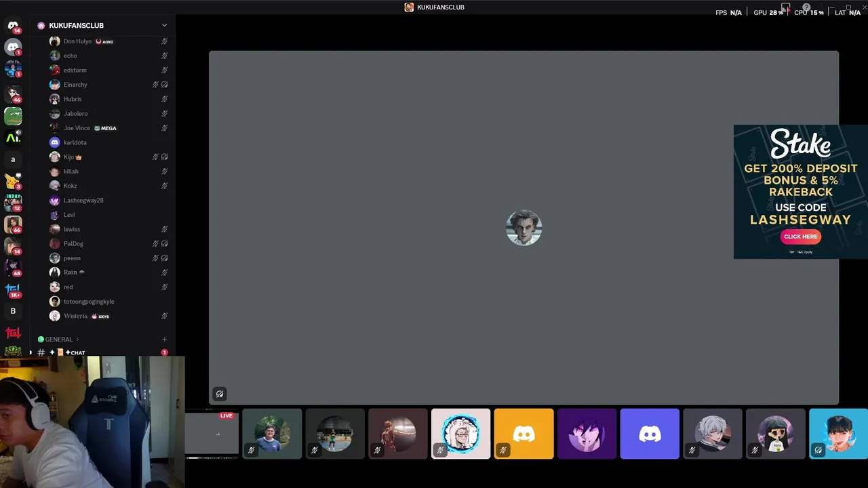This screenshot has height=488, width=868.
Task: Select user Jabolero in voice list
Action: tap(108, 113)
